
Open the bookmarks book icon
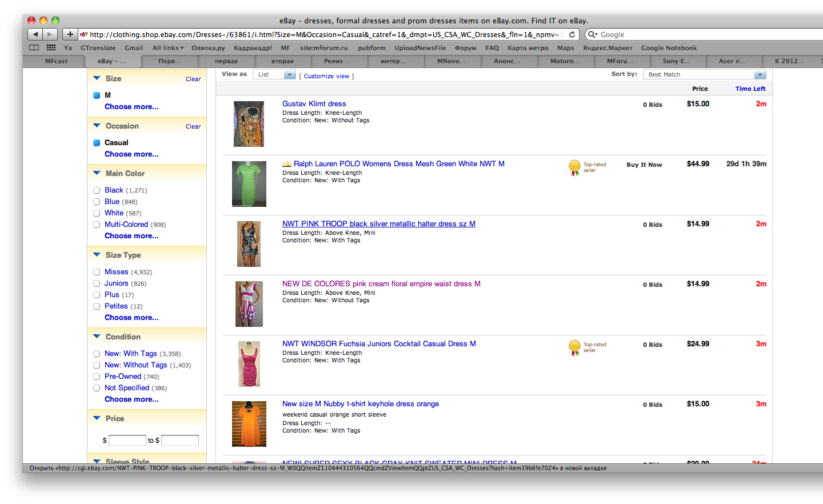[x=34, y=48]
